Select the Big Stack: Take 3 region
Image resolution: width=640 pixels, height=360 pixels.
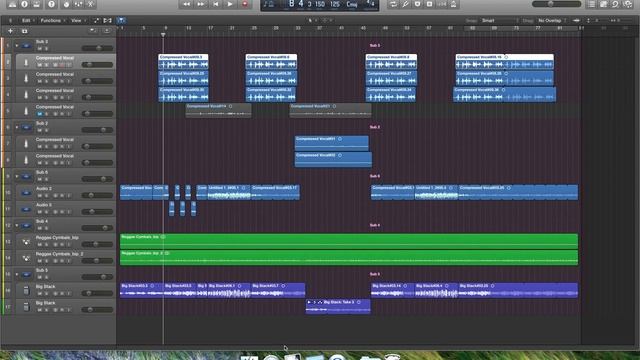point(338,306)
